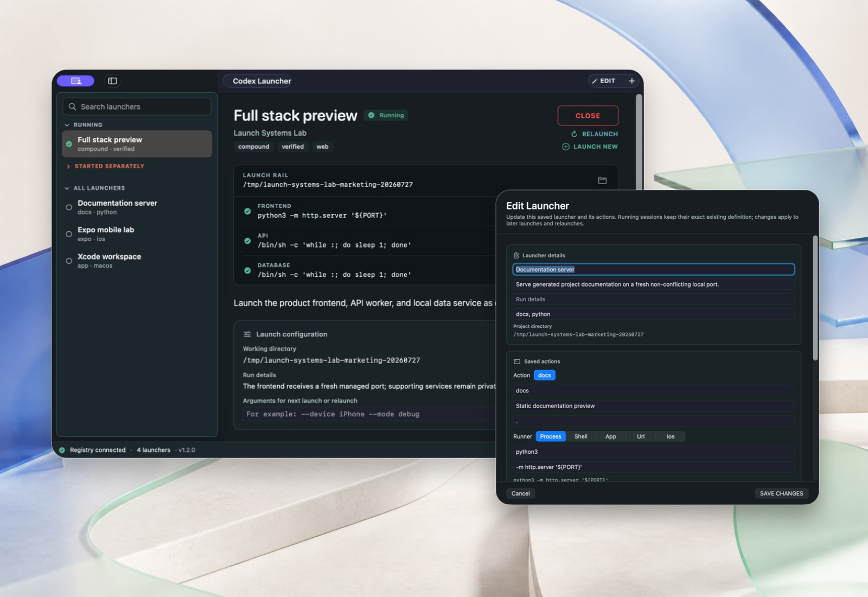
Task: Choose the Shell runner option
Action: click(581, 436)
